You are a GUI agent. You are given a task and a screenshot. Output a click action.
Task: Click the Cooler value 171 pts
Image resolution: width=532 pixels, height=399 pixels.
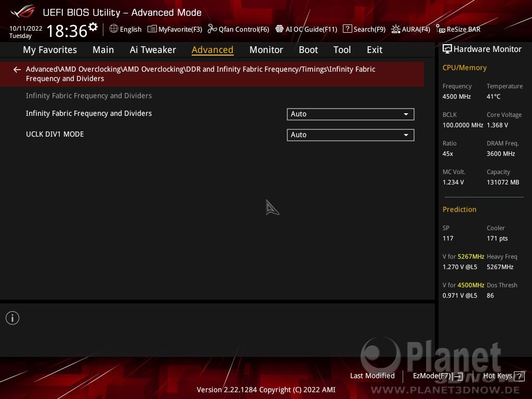pos(497,238)
